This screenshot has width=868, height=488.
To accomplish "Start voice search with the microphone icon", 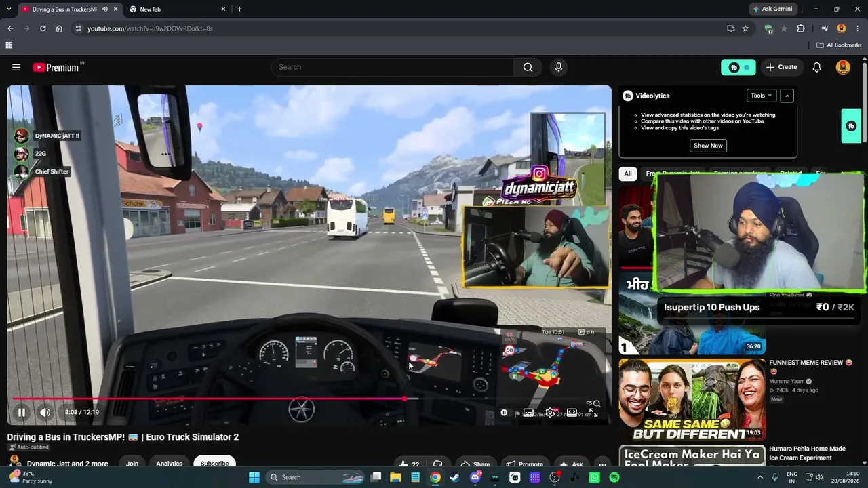I will tap(559, 67).
